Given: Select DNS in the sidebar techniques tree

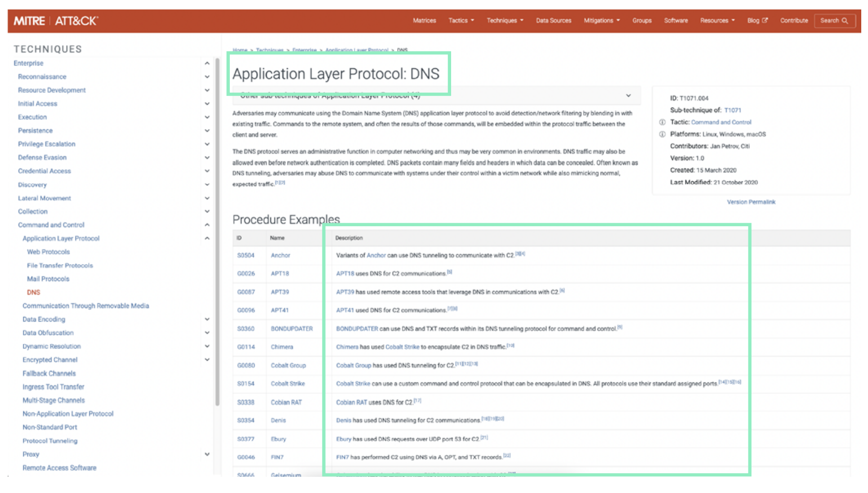Looking at the screenshot, I should 33,292.
